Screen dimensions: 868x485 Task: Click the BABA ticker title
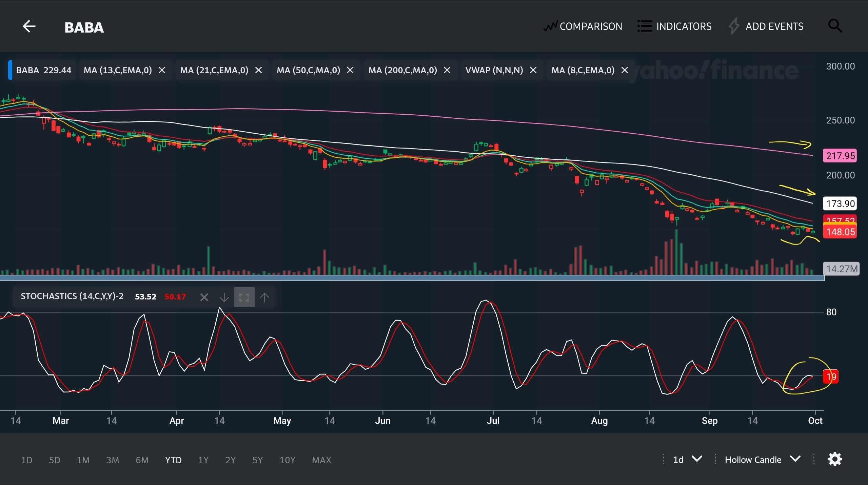pos(84,27)
